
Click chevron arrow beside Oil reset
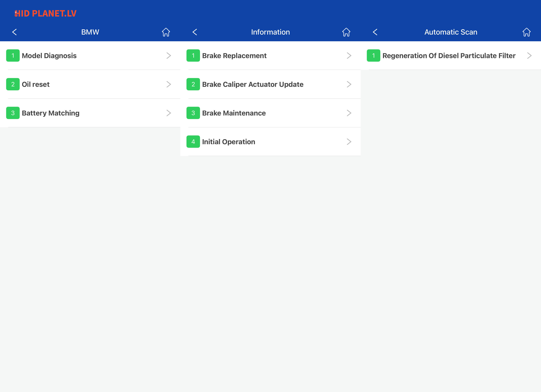pos(169,84)
